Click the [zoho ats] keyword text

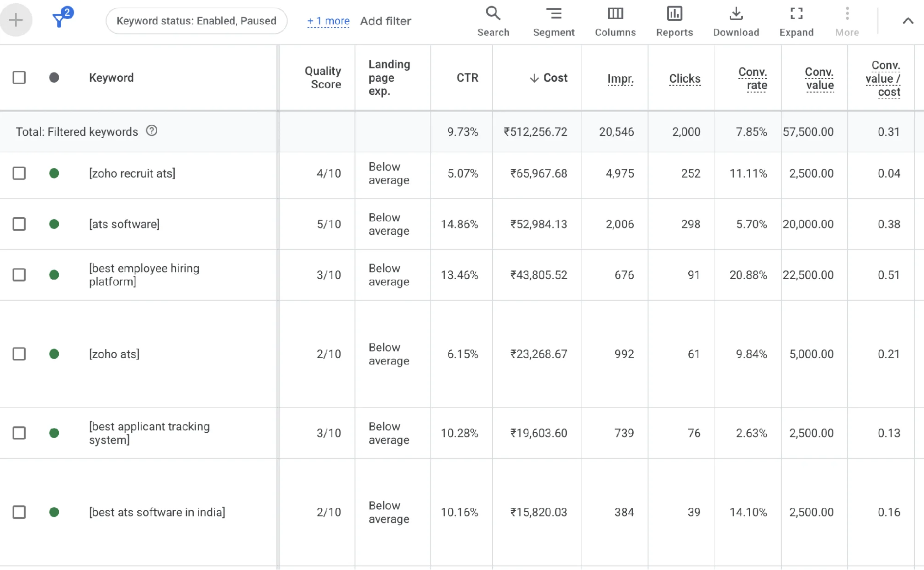pos(114,354)
